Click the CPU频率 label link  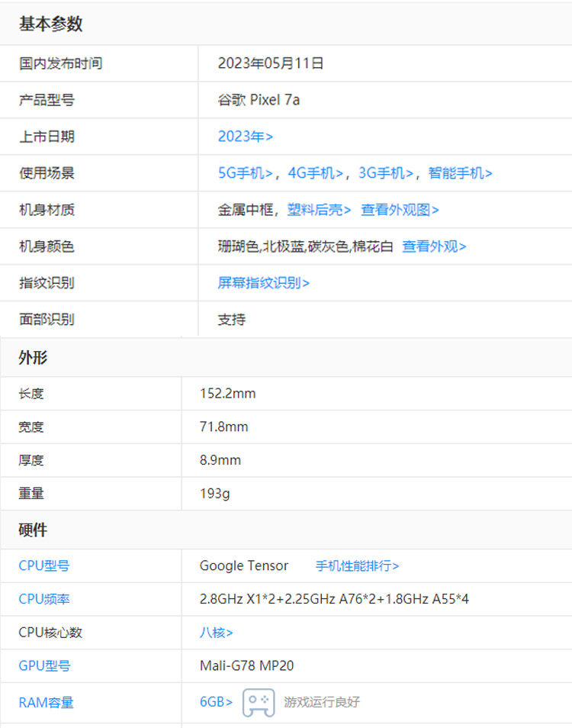(44, 599)
